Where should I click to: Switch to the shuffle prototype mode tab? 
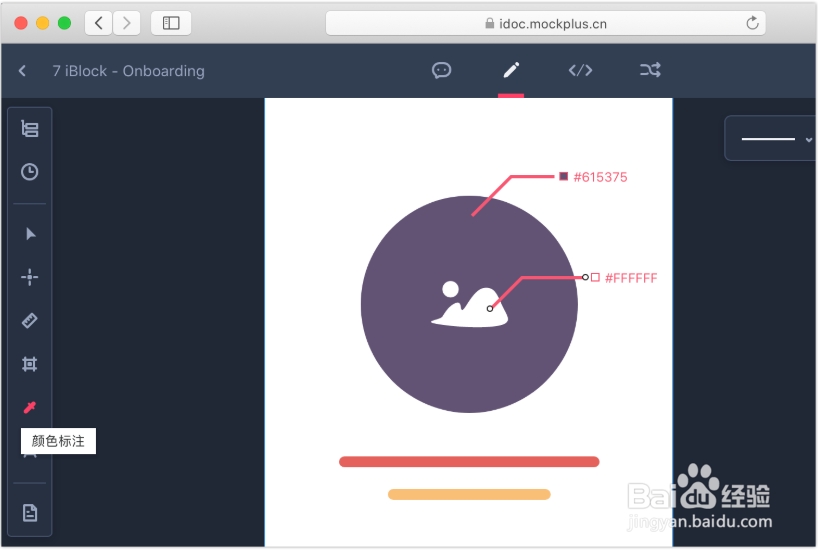[650, 70]
